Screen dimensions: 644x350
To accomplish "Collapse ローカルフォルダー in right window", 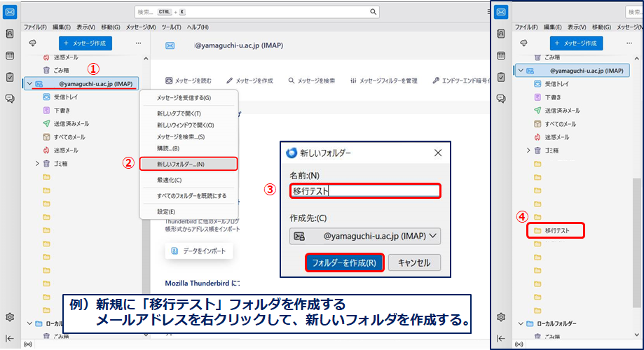I will [521, 323].
